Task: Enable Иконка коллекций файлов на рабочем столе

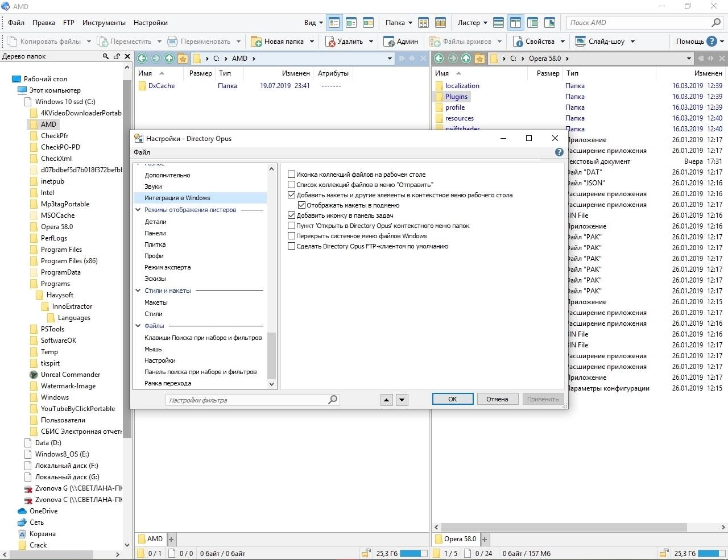Action: click(291, 175)
